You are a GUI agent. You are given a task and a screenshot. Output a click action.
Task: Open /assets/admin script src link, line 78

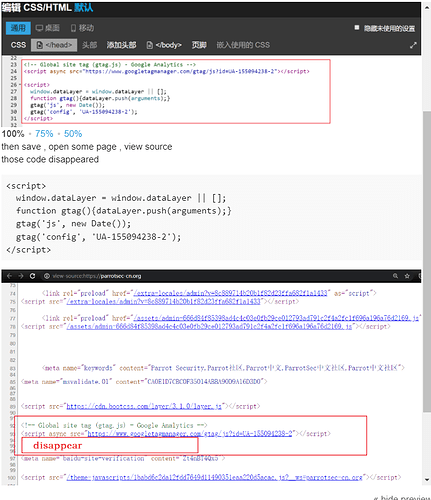(209, 326)
